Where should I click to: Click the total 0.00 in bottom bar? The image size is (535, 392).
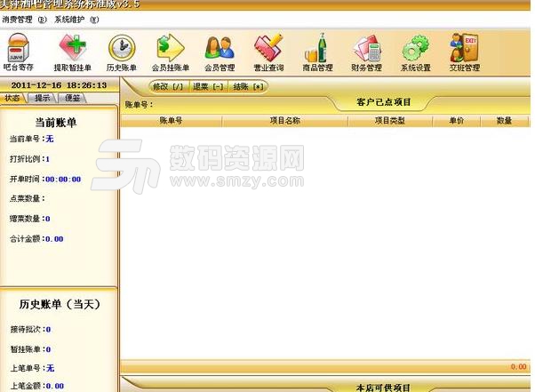tap(518, 367)
